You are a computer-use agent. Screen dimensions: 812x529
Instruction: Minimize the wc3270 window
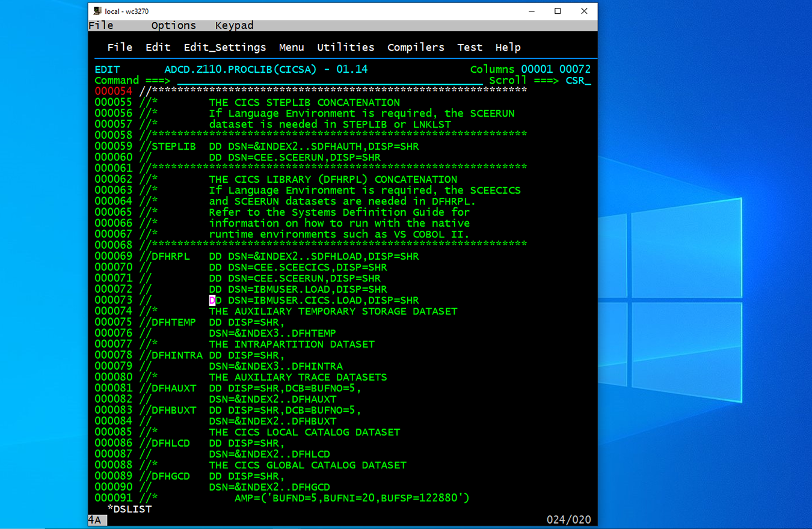click(x=532, y=11)
